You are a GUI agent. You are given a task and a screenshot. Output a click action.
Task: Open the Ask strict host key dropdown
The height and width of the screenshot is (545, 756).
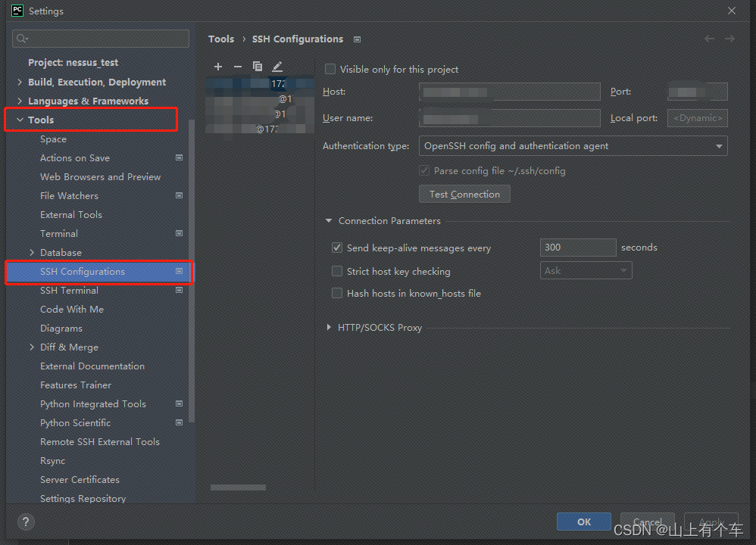(x=586, y=271)
